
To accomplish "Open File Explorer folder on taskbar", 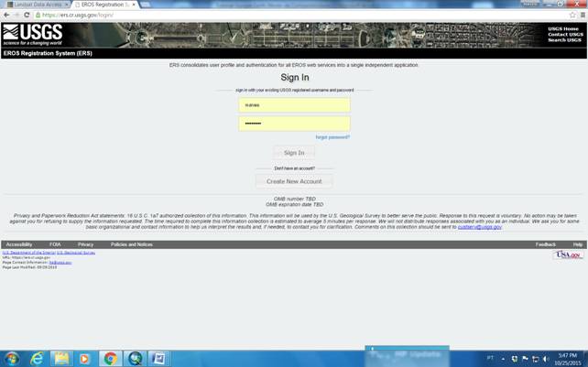I will [x=61, y=359].
